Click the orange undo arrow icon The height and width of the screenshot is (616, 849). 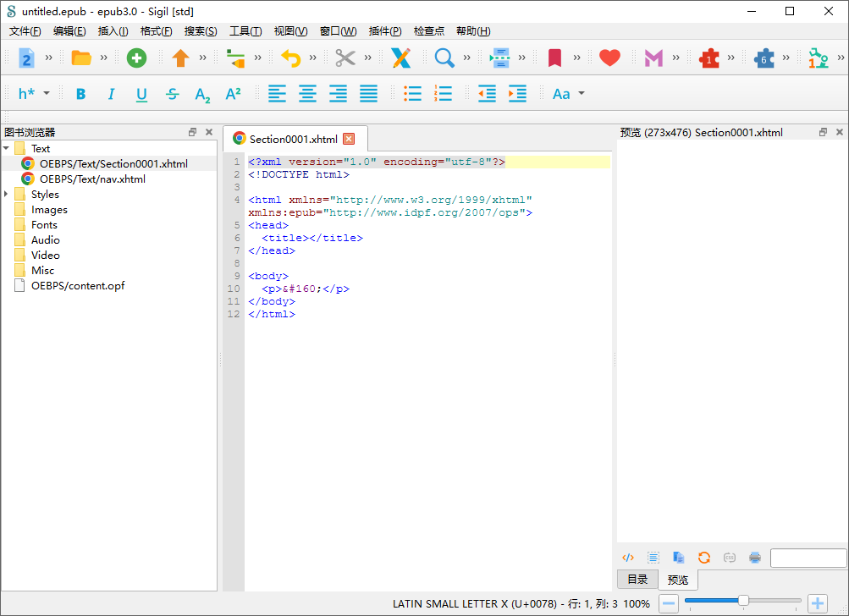coord(290,58)
